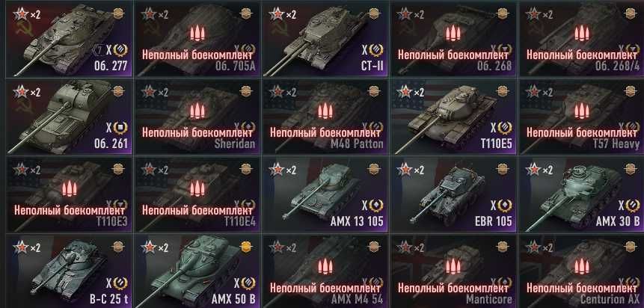Select the M48 Patton card with incomplete ammo
This screenshot has height=308, width=644.
pos(325,117)
